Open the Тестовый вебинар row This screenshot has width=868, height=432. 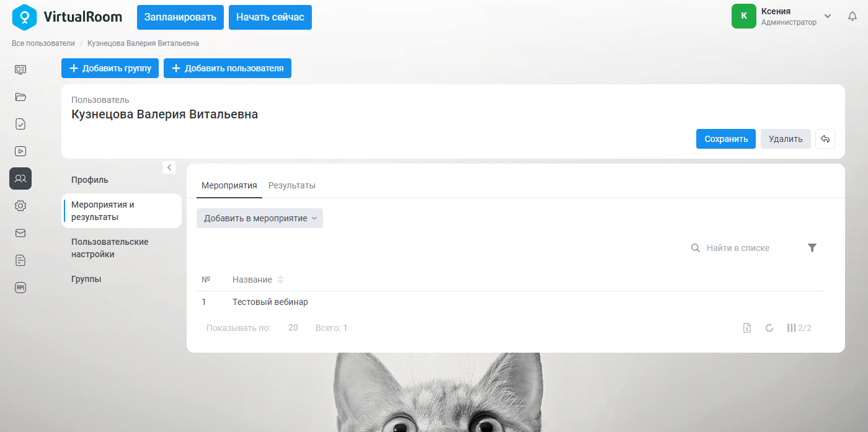(x=510, y=302)
